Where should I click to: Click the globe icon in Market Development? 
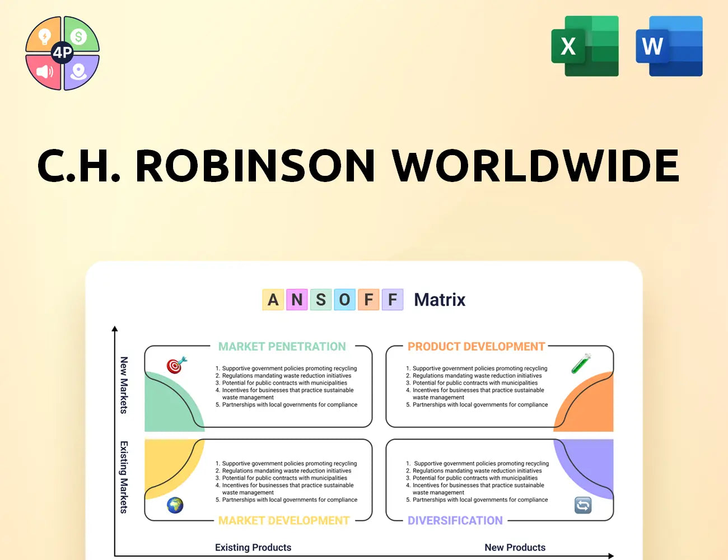tap(175, 506)
